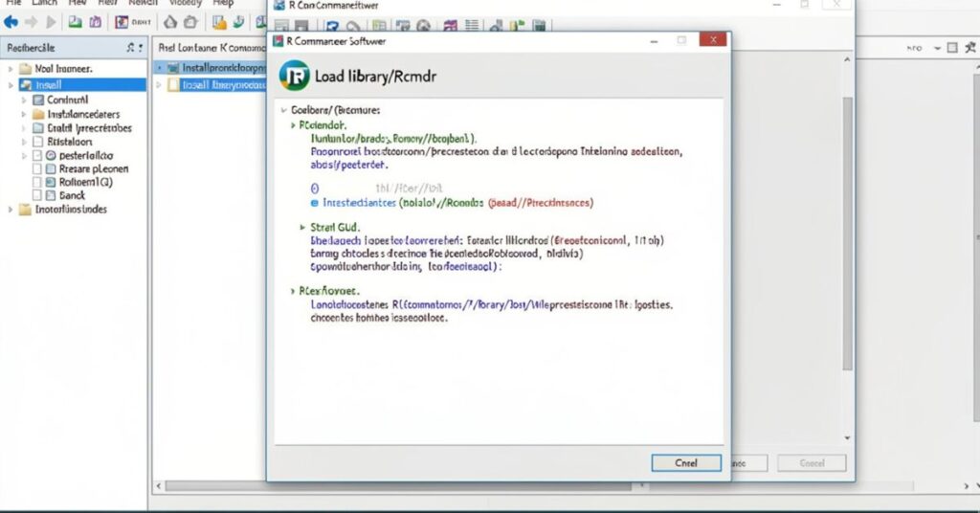Click the first home-shaped toolbar icon

click(170, 23)
